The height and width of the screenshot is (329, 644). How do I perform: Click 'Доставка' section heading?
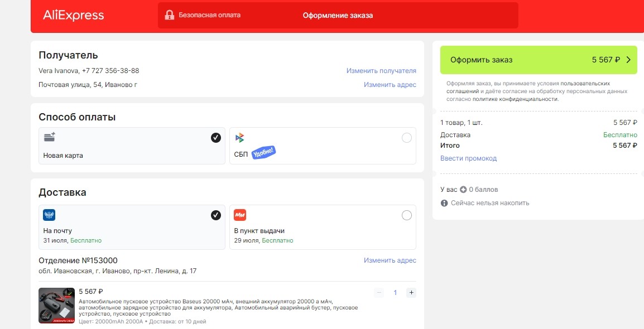pyautogui.click(x=63, y=192)
